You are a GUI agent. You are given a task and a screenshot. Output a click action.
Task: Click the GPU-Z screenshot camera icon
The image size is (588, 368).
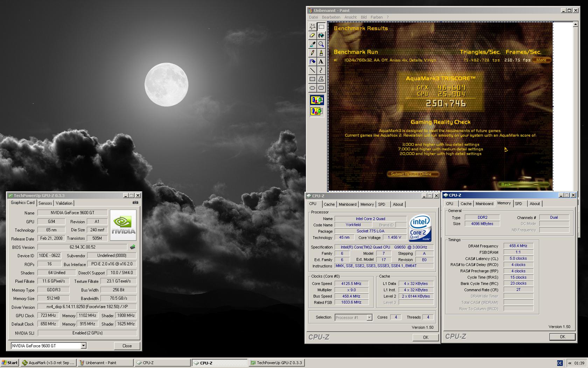[x=135, y=203]
